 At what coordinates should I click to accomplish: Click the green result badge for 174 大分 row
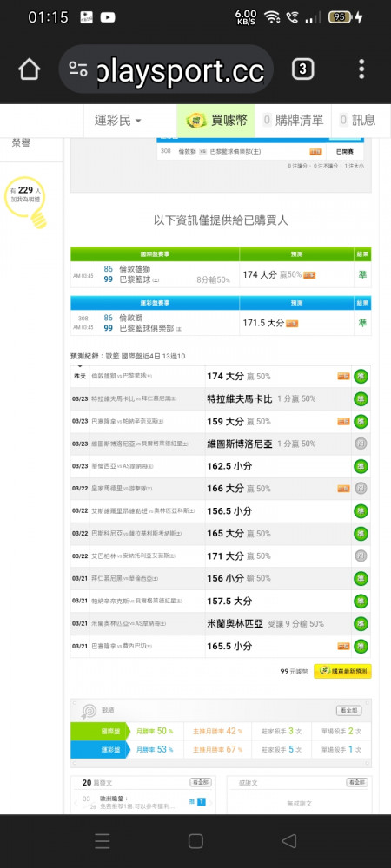point(361,377)
